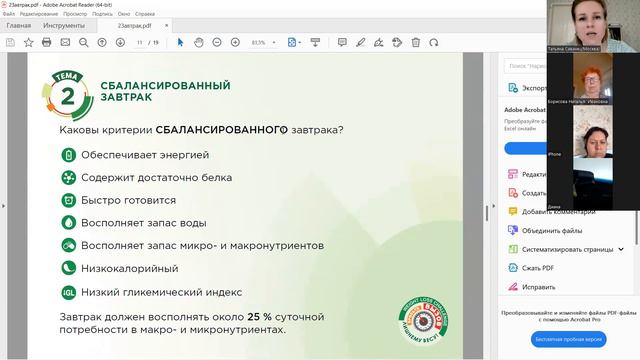Select the highlight pen tool
Screen dimensions: 640x360
360,42
